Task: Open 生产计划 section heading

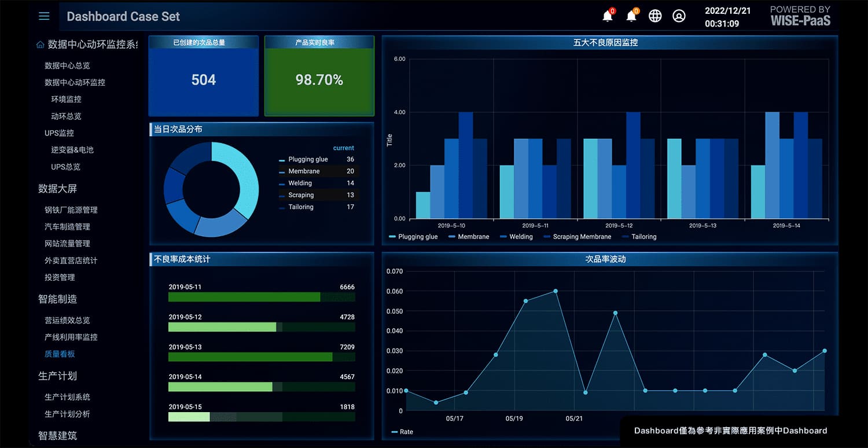Action: tap(57, 376)
